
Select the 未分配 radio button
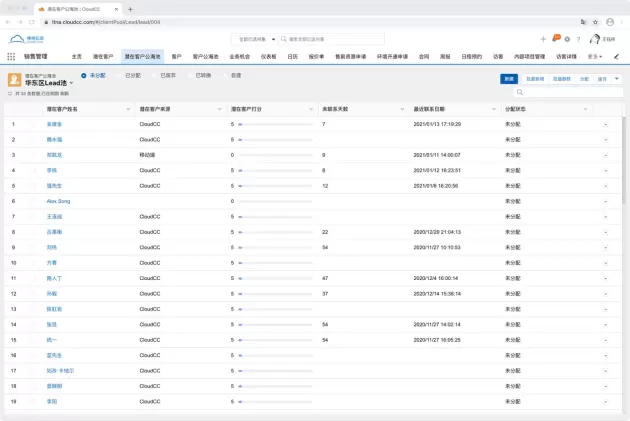point(85,75)
